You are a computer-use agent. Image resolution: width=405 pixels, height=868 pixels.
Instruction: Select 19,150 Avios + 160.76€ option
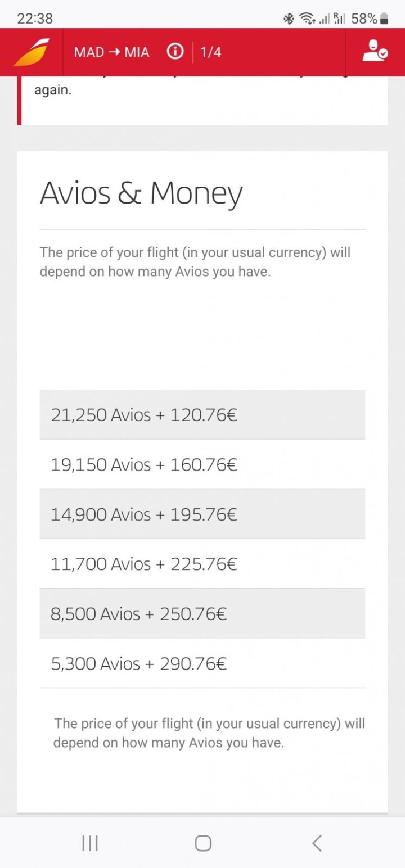[202, 464]
